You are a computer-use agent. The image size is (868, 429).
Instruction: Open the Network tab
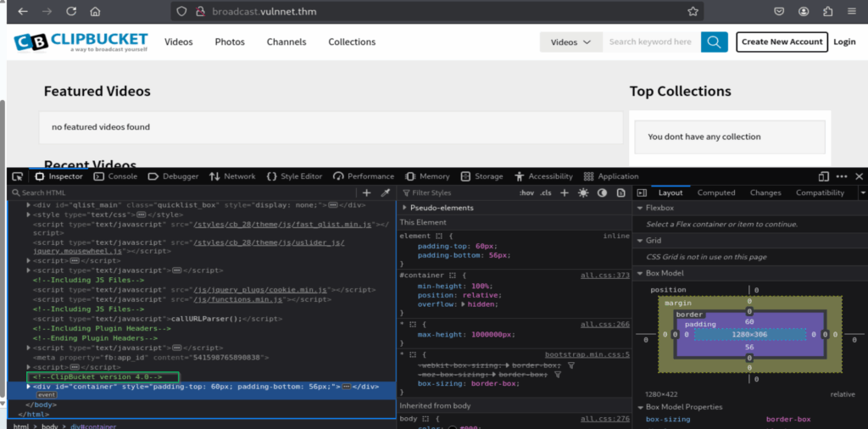click(x=232, y=176)
